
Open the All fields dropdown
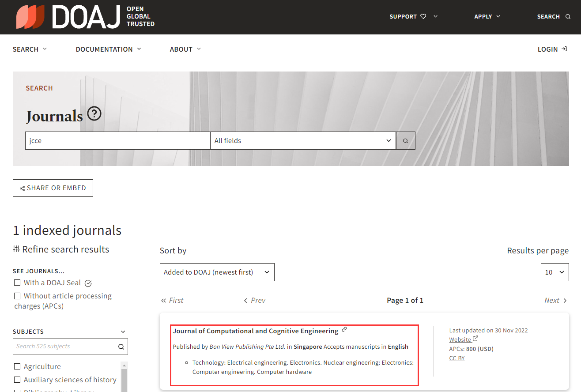(303, 141)
